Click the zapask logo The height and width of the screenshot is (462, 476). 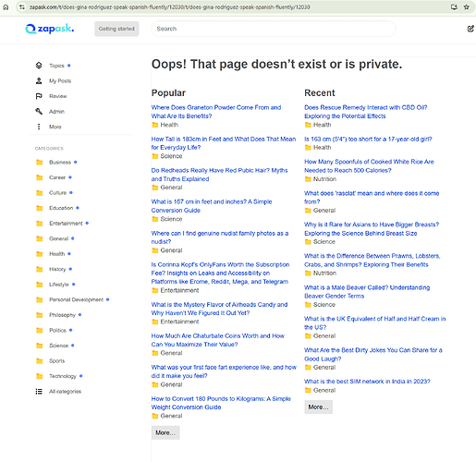[50, 29]
